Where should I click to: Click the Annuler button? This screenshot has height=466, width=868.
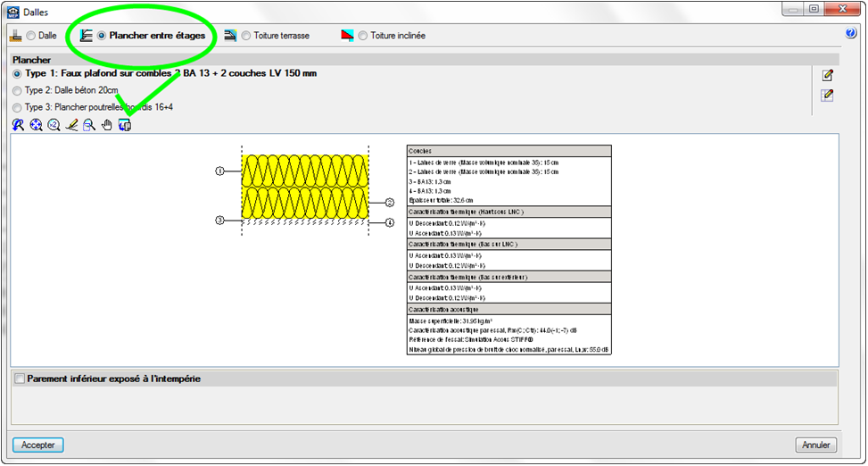815,445
